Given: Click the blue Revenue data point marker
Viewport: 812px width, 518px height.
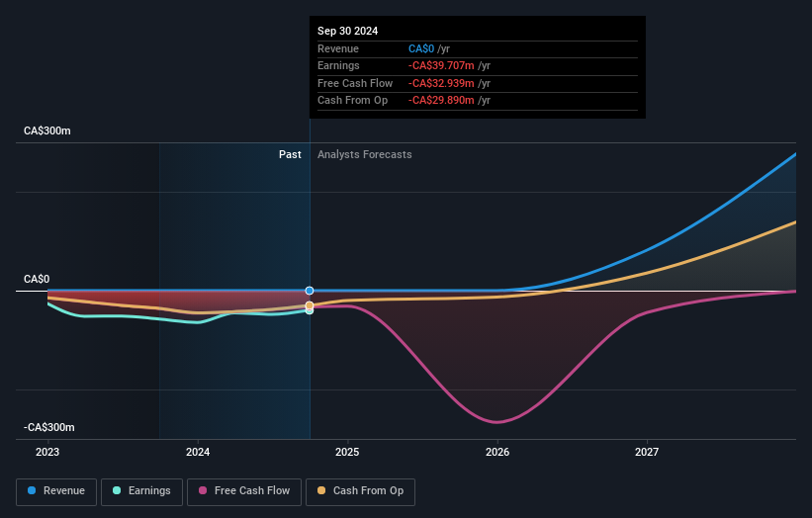Looking at the screenshot, I should [x=310, y=291].
